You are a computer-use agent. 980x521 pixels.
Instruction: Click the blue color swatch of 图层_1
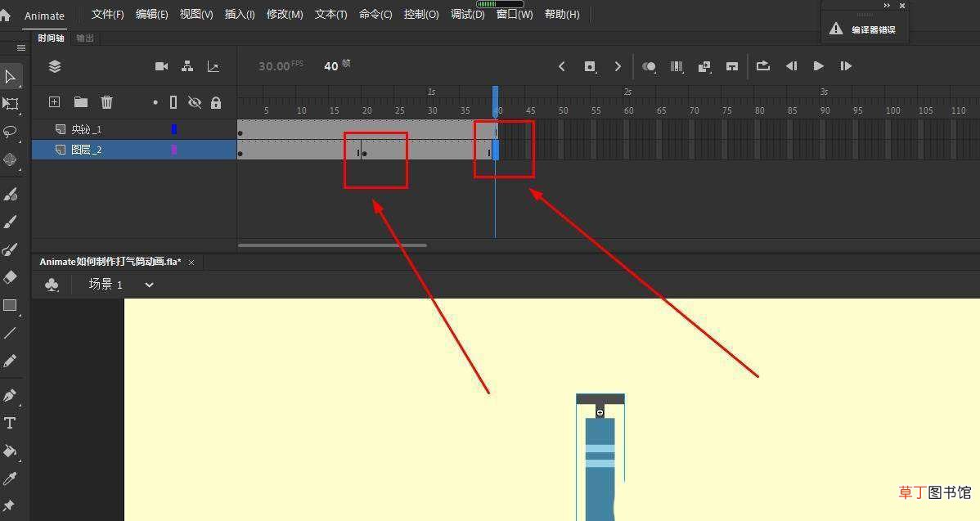[x=174, y=129]
